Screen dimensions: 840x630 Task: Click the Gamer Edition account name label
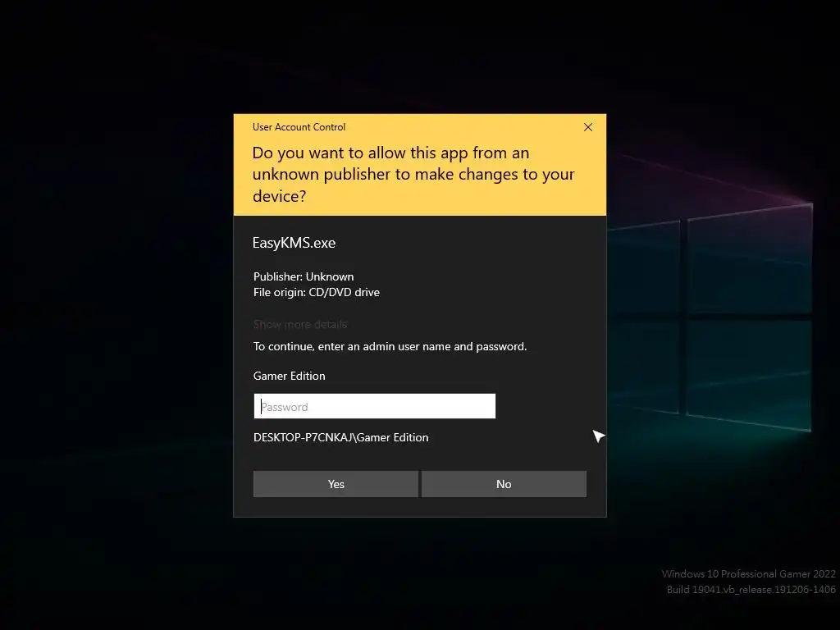coord(289,376)
